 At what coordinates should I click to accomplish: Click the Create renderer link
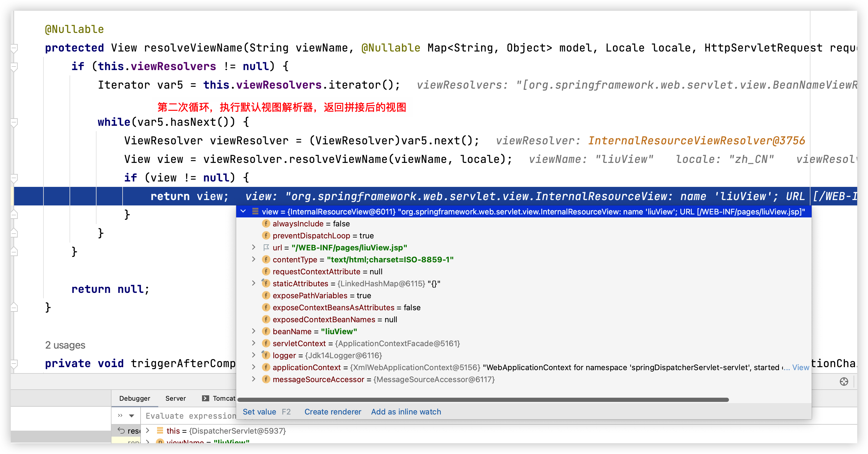pyautogui.click(x=333, y=411)
